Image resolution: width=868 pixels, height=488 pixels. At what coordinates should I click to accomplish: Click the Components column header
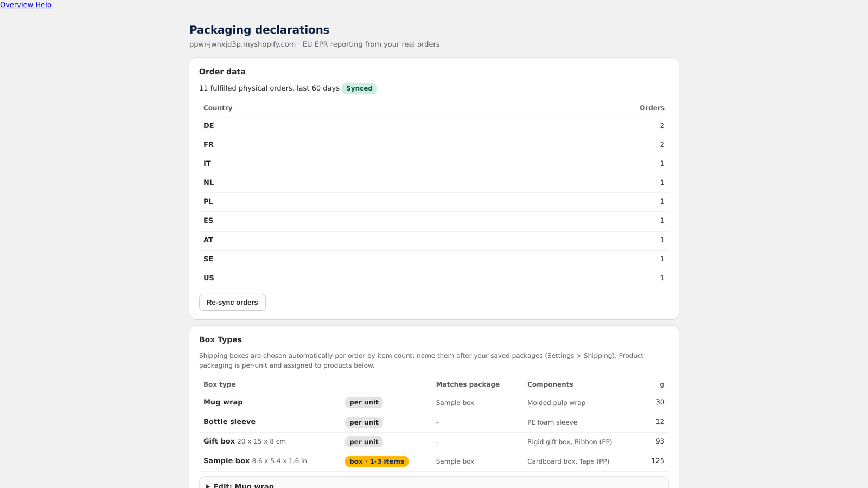[550, 384]
